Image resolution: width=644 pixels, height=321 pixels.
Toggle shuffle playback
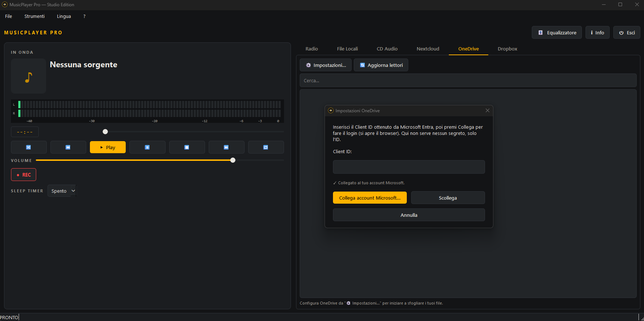tap(29, 147)
